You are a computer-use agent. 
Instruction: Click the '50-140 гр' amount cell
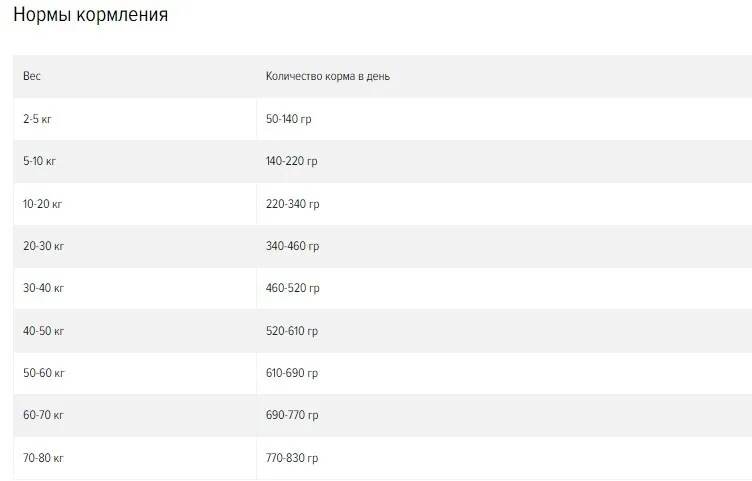(x=289, y=119)
